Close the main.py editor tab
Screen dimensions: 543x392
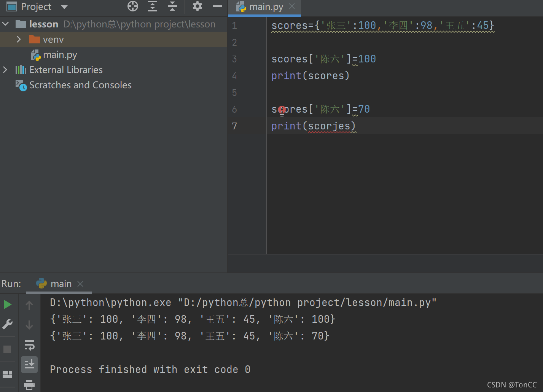click(x=292, y=6)
